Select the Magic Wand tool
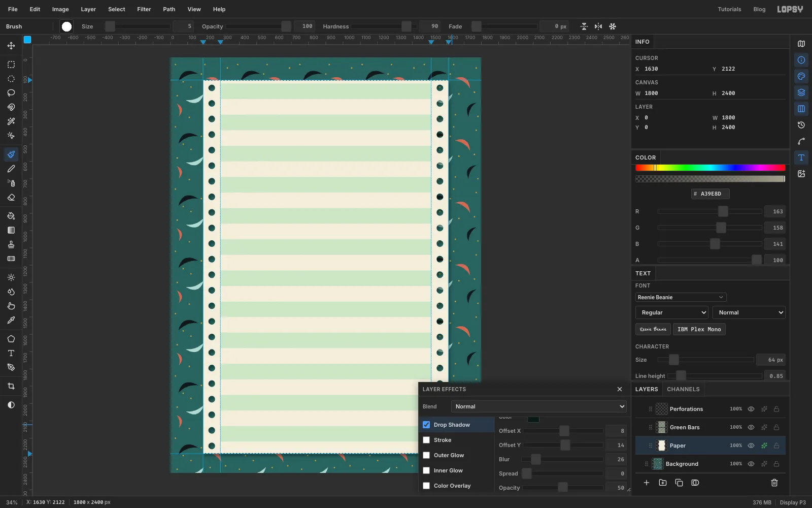812x508 pixels. 11,121
